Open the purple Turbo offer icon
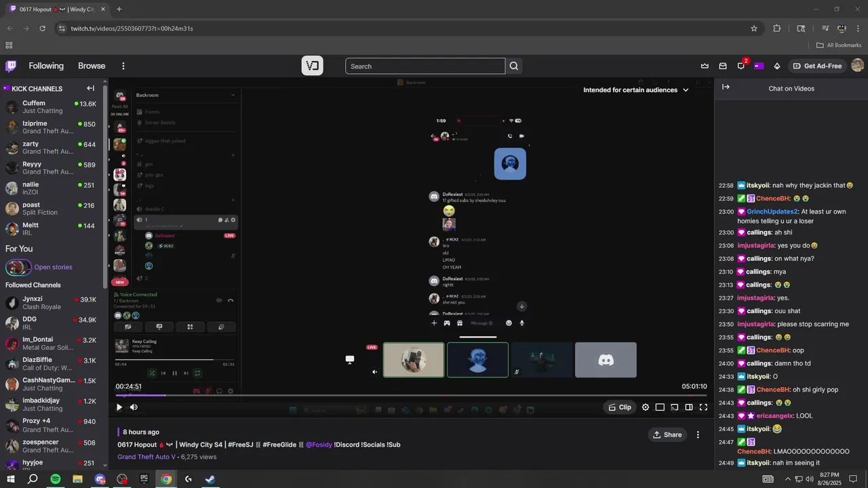868x488 pixels. pos(759,66)
